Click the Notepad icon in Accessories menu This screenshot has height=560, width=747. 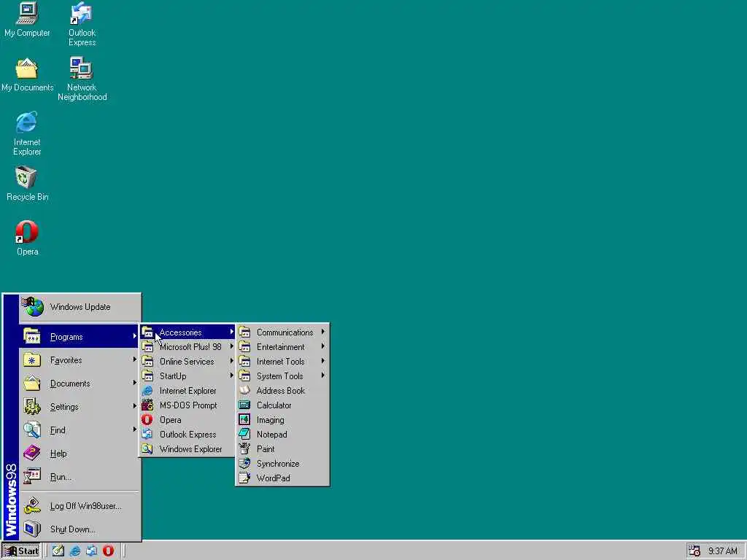(244, 434)
